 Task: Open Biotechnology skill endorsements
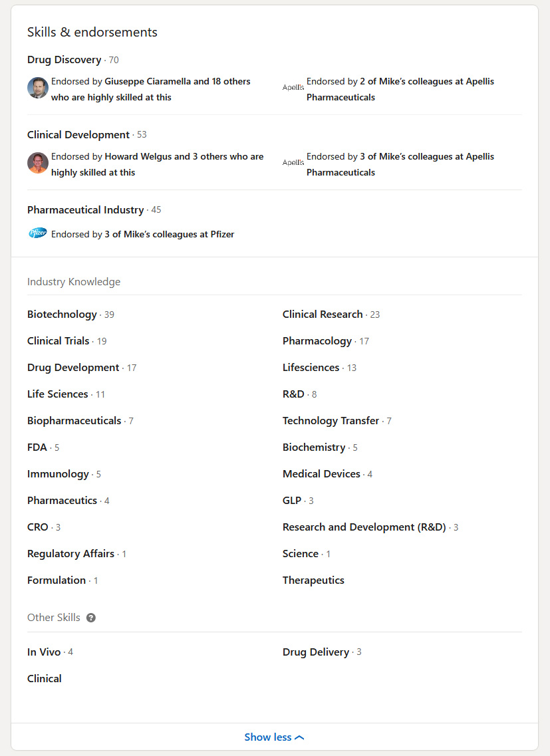click(x=62, y=314)
